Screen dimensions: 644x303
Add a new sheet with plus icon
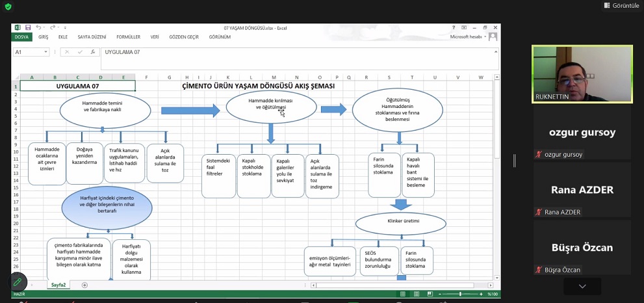(x=84, y=285)
